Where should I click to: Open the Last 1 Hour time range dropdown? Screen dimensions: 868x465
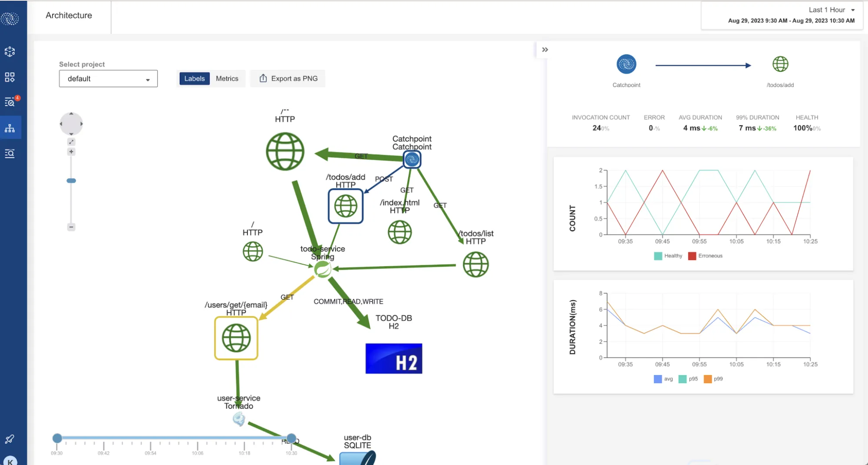pos(831,10)
